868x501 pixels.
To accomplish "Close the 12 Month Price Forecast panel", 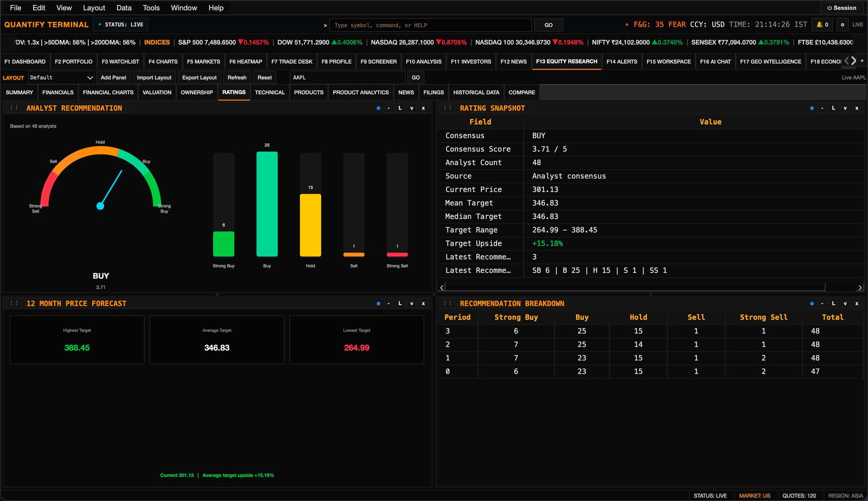I will [x=423, y=303].
